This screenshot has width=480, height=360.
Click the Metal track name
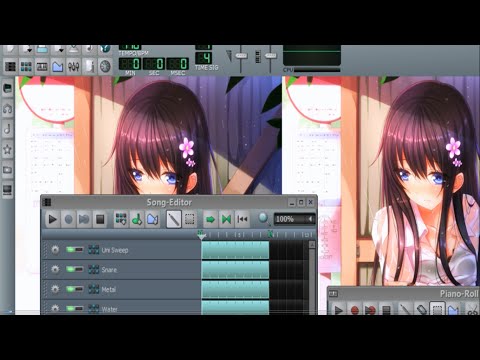(x=109, y=289)
